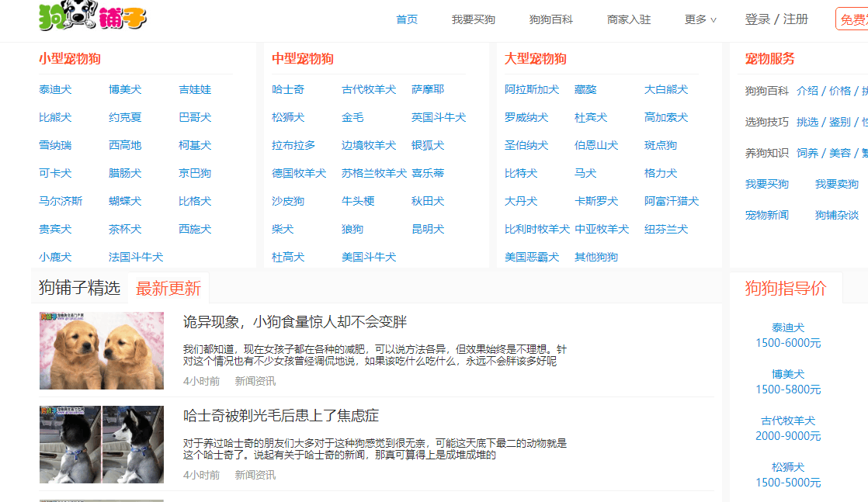868x502 pixels.
Task: Click 秋田犬 breed link
Action: (428, 202)
